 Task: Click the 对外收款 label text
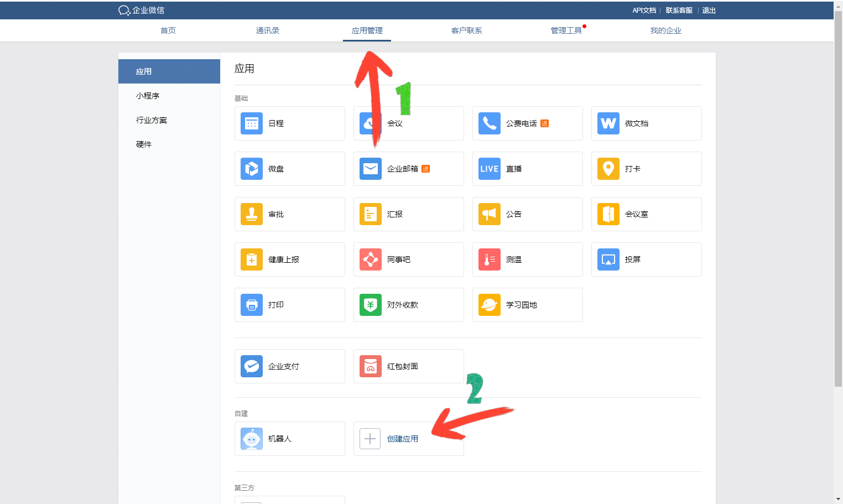[x=403, y=305]
